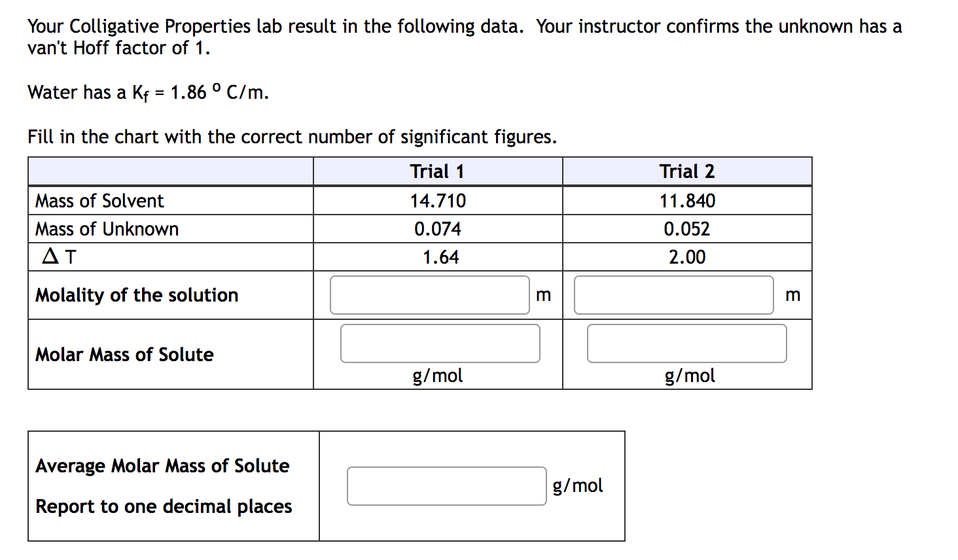958x560 pixels.
Task: Click the Molality input field for Trial 1
Action: 430,294
